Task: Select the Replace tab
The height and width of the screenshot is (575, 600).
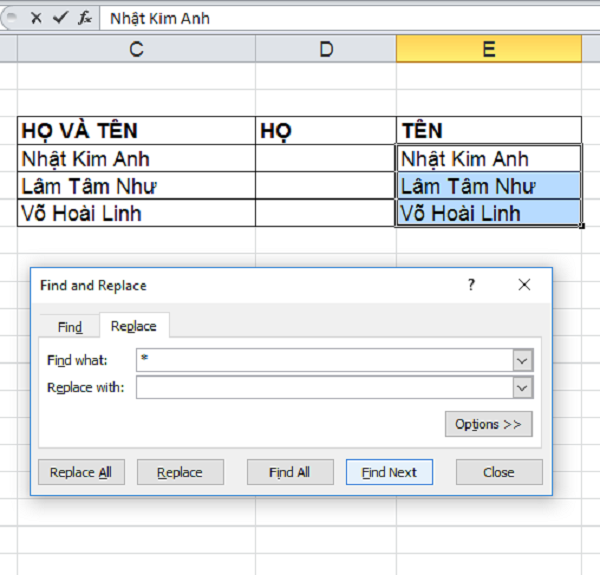Action: (x=133, y=326)
